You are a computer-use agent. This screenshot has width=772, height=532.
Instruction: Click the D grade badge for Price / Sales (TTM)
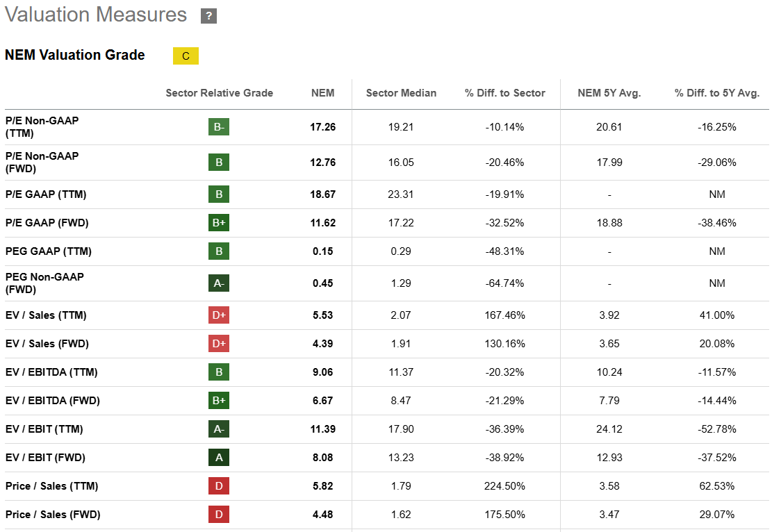pos(219,486)
